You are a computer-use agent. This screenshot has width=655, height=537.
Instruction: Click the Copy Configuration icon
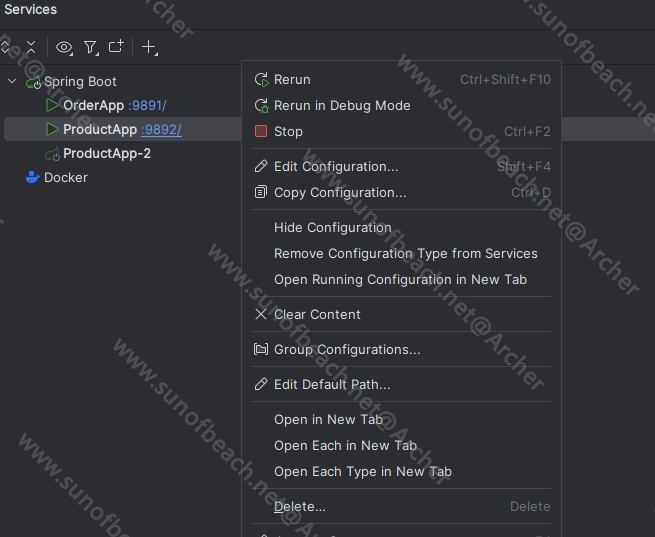tap(261, 192)
